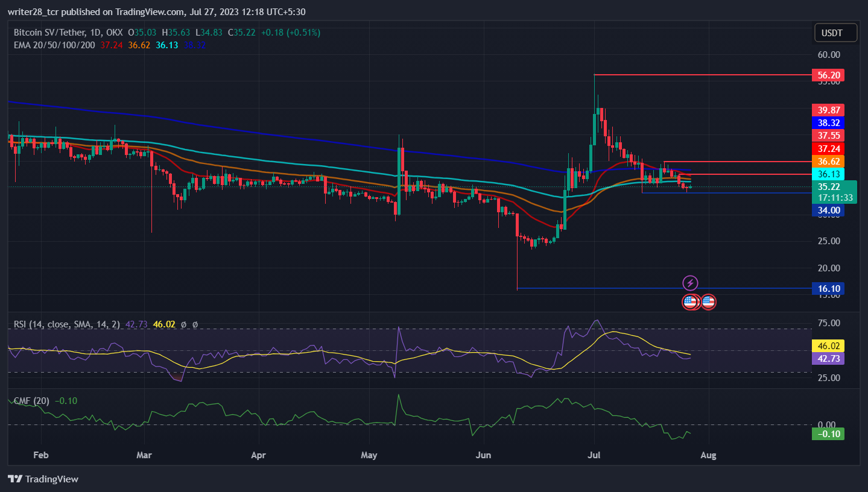Click the orange 36.62 EMA legend value
The height and width of the screenshot is (492, 868).
[139, 45]
